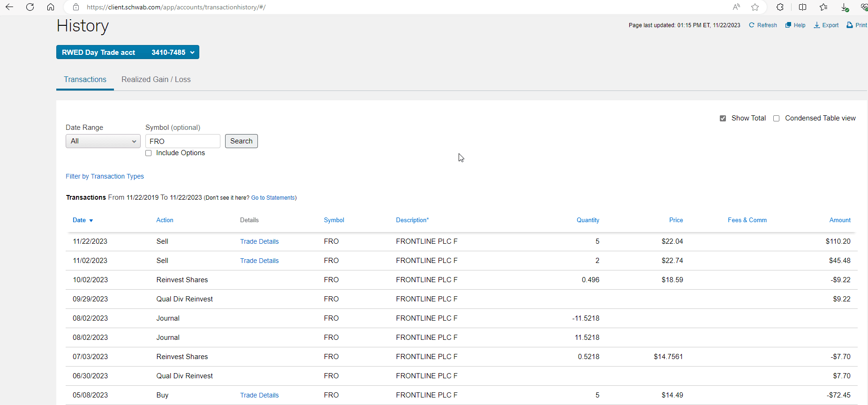Switch to Realized Gain / Loss tab
Viewport: 868px width, 405px height.
156,80
